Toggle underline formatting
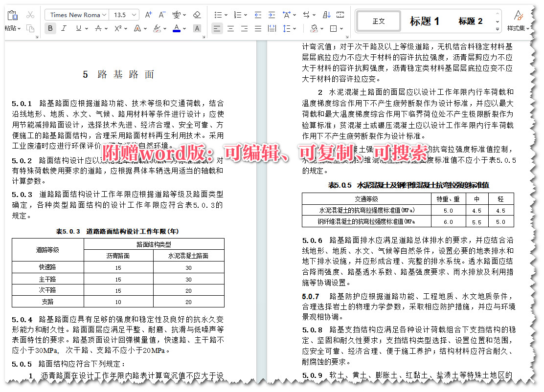Image resolution: width=544 pixels, height=392 pixels. point(78,28)
